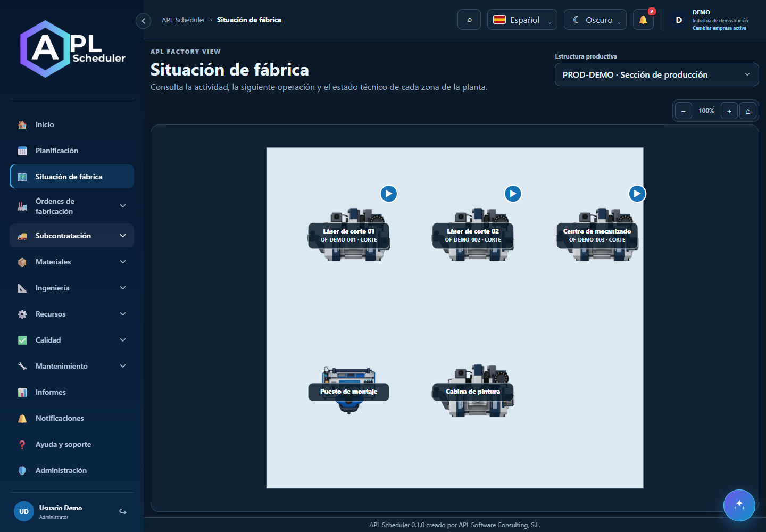This screenshot has width=766, height=532.
Task: Click the Cambiar empresa activa link
Action: tap(719, 28)
